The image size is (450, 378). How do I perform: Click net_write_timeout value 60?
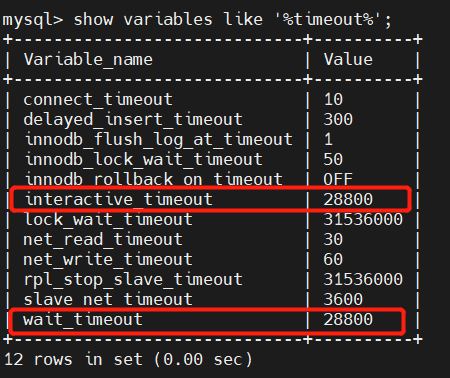333,259
